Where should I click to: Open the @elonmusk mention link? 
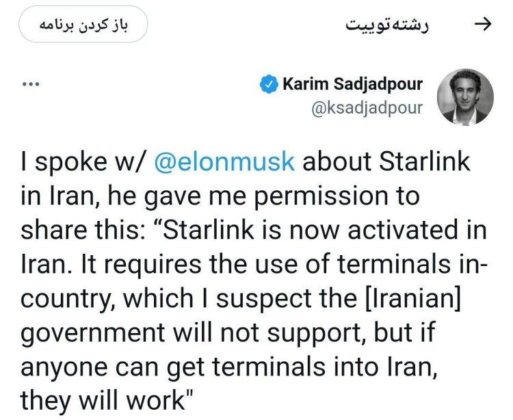coord(224,161)
